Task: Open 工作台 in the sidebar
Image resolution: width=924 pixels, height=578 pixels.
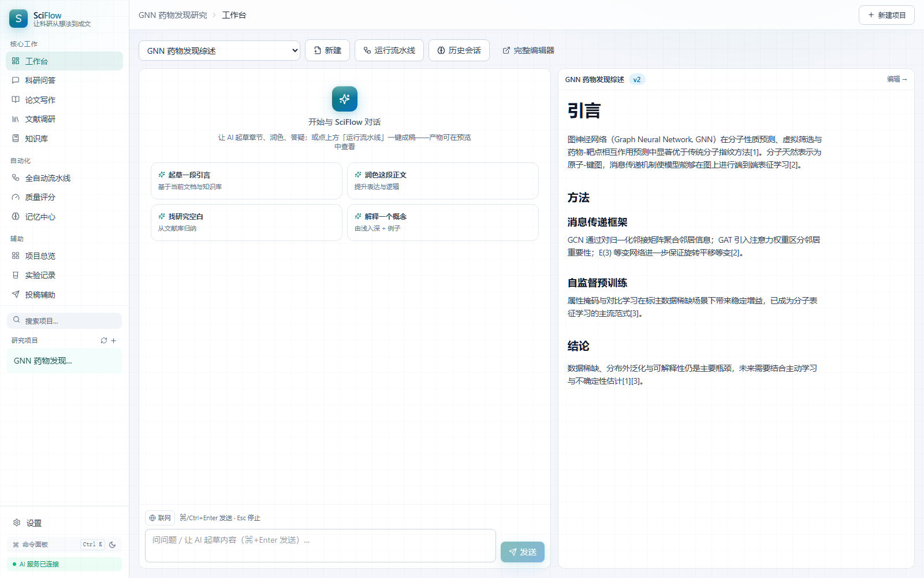Action: 64,61
